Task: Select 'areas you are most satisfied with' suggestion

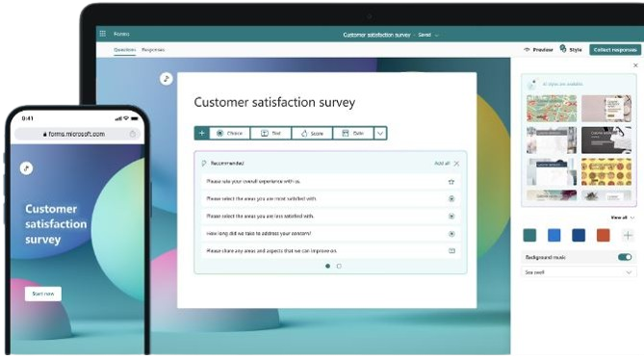Action: [x=330, y=198]
